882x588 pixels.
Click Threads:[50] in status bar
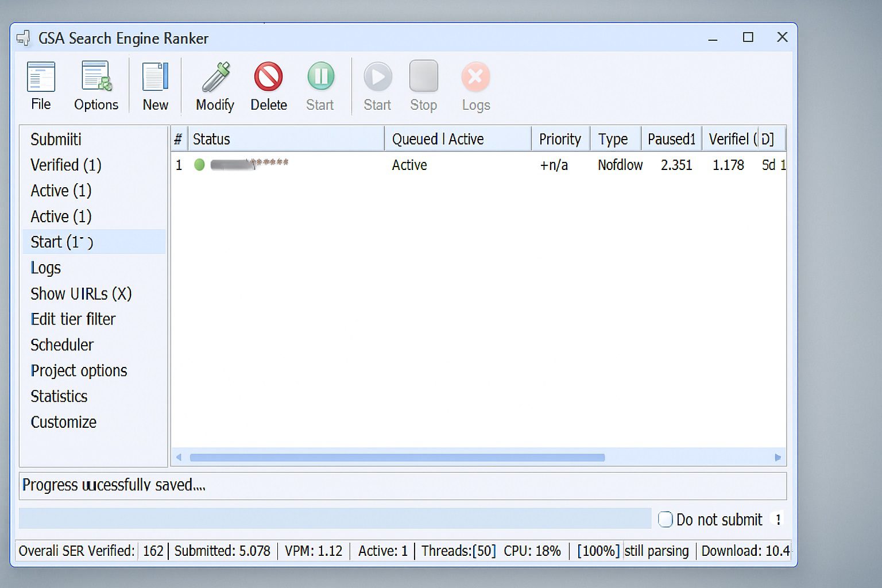pyautogui.click(x=458, y=551)
